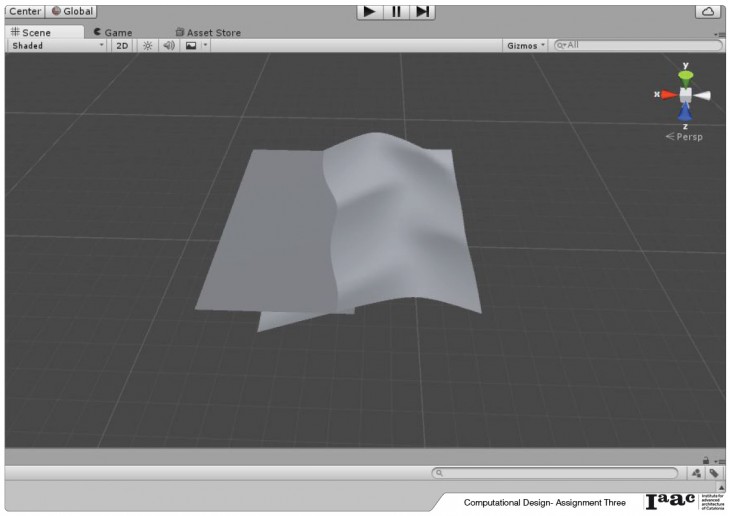Click the red X axis gizmo cone
Image resolution: width=730 pixels, height=516 pixels.
(x=667, y=95)
